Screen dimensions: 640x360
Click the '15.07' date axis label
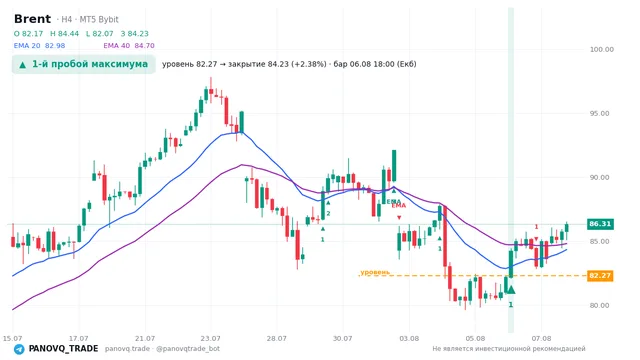click(x=12, y=339)
